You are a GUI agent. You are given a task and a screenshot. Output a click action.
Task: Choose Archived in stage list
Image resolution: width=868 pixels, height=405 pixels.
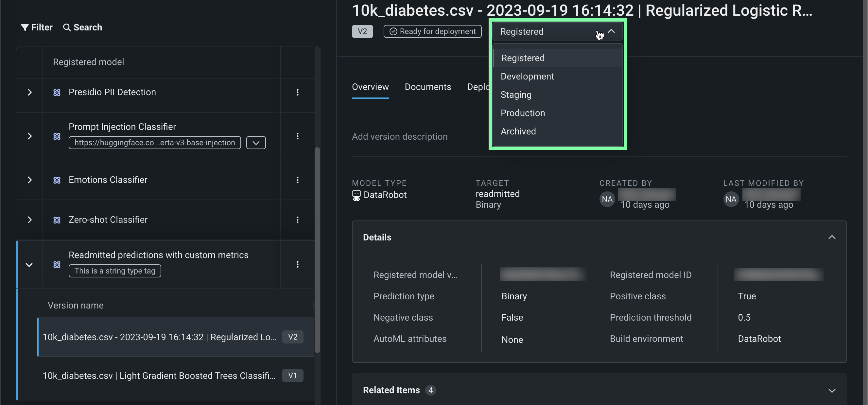[x=518, y=132]
